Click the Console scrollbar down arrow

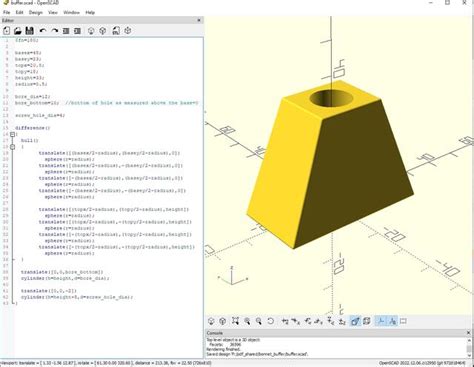(469, 355)
